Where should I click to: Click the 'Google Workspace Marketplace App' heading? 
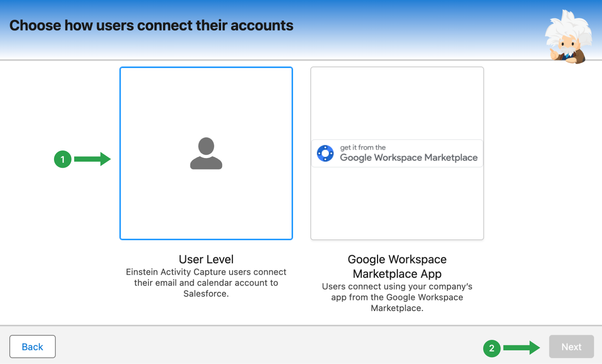coord(397,266)
